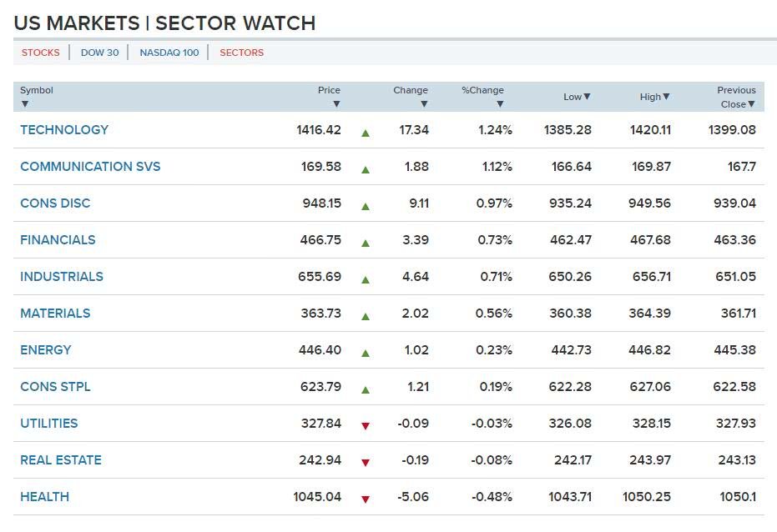Sort by the Previous Close column arrow
Screen dimensions: 777x532
tap(751, 104)
